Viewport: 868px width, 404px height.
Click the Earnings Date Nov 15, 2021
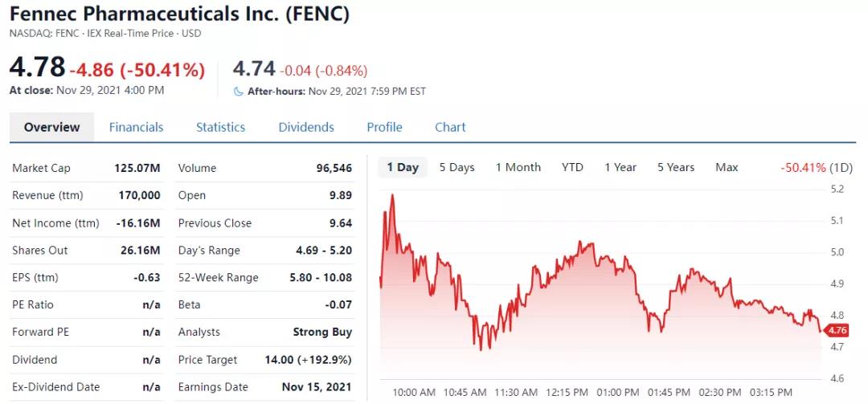tap(317, 386)
